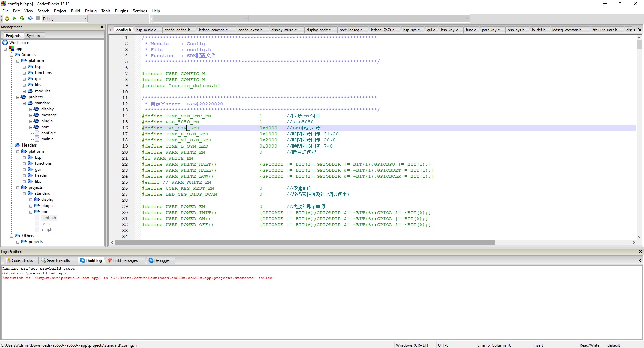The height and width of the screenshot is (348, 644).
Task: Switch to the Symbols tab
Action: [x=33, y=36]
